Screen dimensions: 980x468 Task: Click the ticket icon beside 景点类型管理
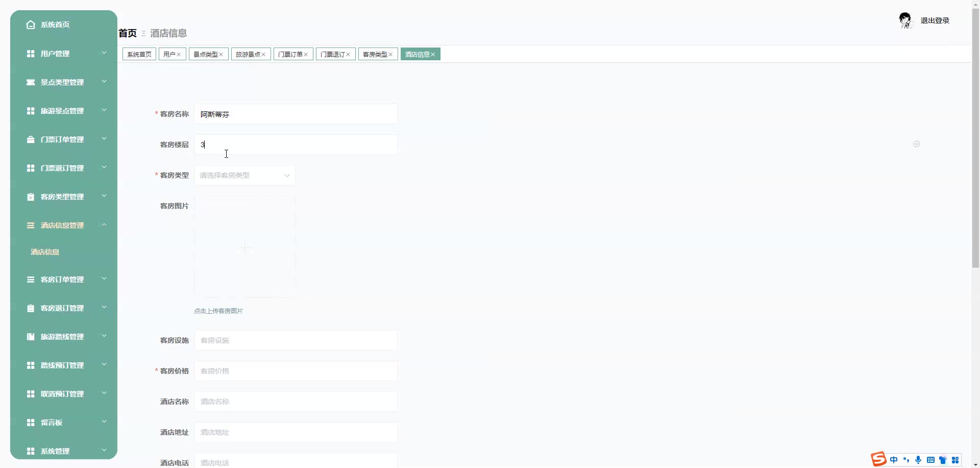click(31, 82)
